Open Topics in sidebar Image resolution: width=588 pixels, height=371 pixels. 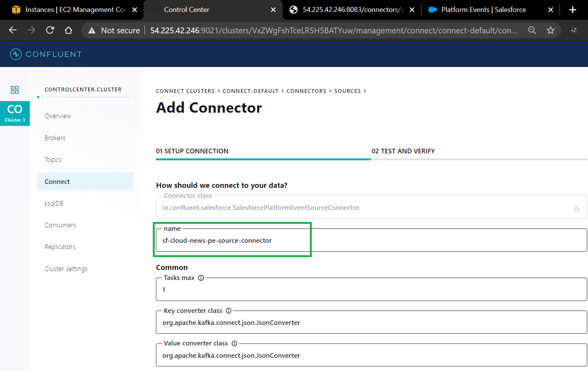pos(53,160)
